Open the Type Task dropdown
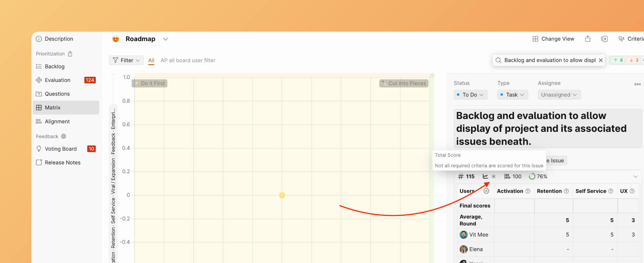This screenshot has width=644, height=263. click(x=513, y=95)
